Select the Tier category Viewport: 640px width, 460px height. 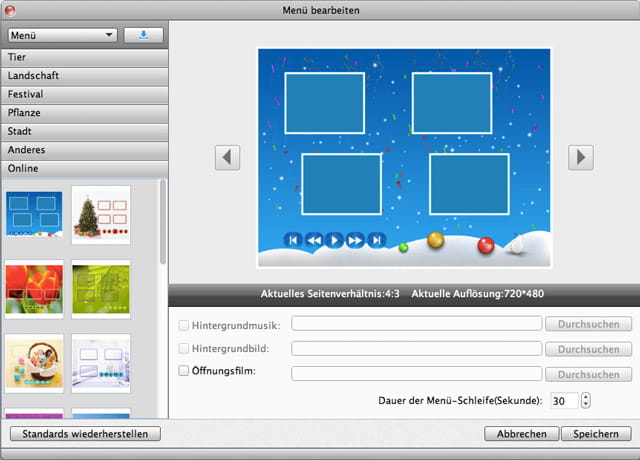coord(84,58)
